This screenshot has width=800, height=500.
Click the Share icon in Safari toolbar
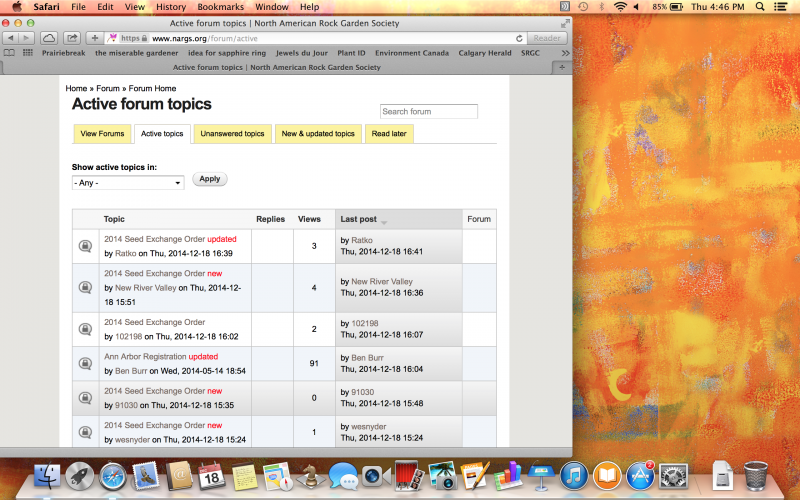click(73, 38)
